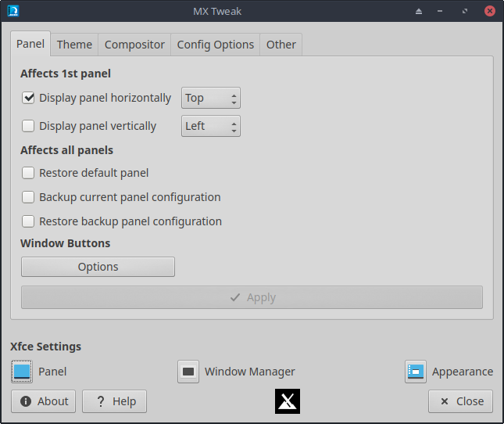Open Window Manager settings icon button
This screenshot has width=504, height=424.
click(x=188, y=372)
